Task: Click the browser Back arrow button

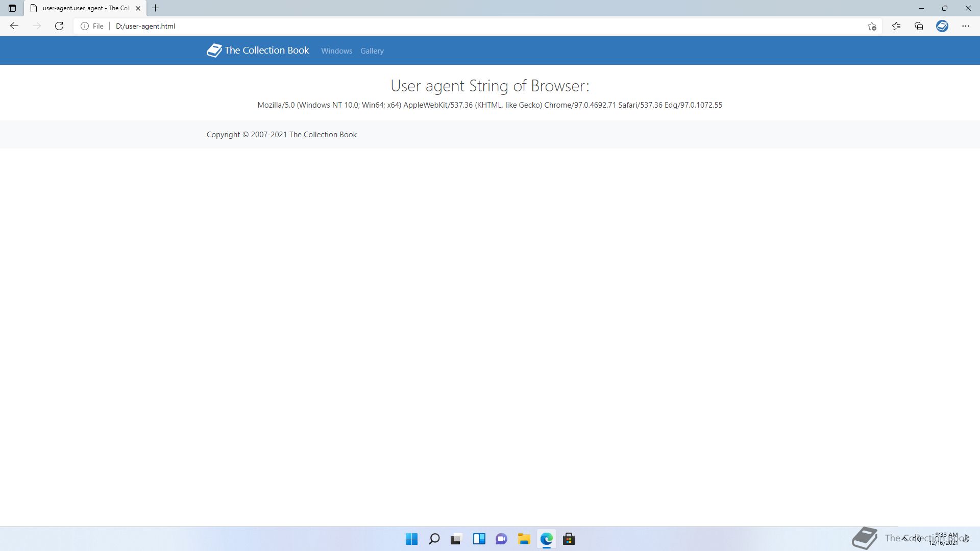Action: click(14, 26)
